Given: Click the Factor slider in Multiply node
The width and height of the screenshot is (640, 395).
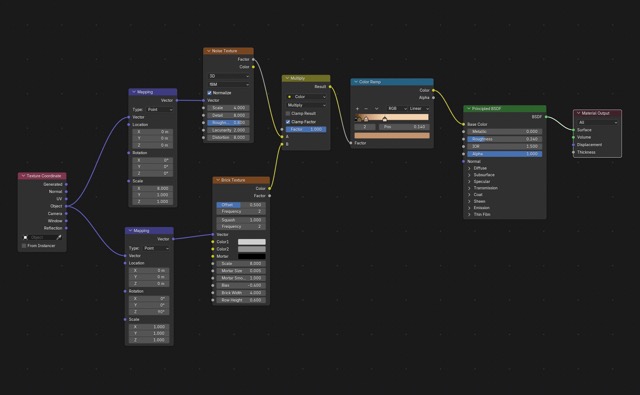Looking at the screenshot, I should (x=306, y=129).
